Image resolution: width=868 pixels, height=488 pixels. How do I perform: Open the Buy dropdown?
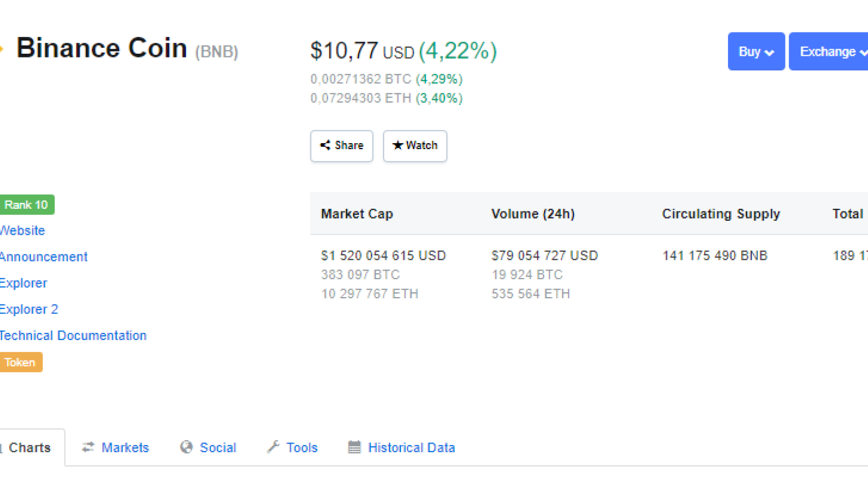(756, 52)
